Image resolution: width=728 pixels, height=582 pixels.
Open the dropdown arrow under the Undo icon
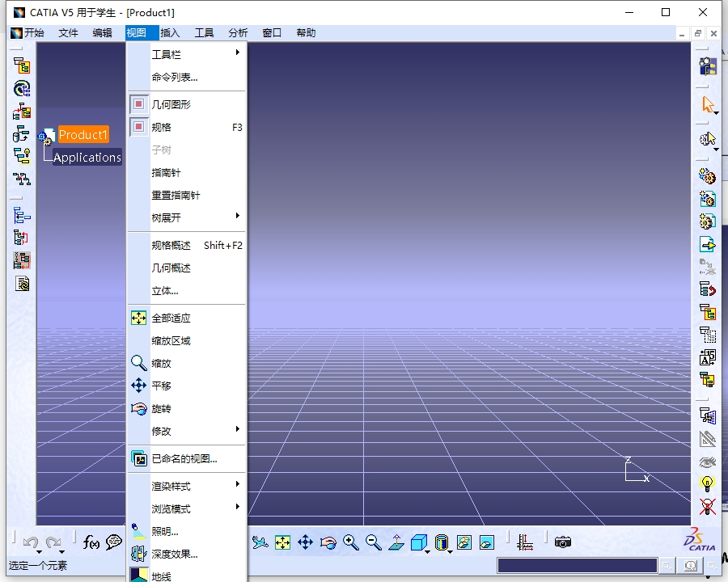[39, 552]
